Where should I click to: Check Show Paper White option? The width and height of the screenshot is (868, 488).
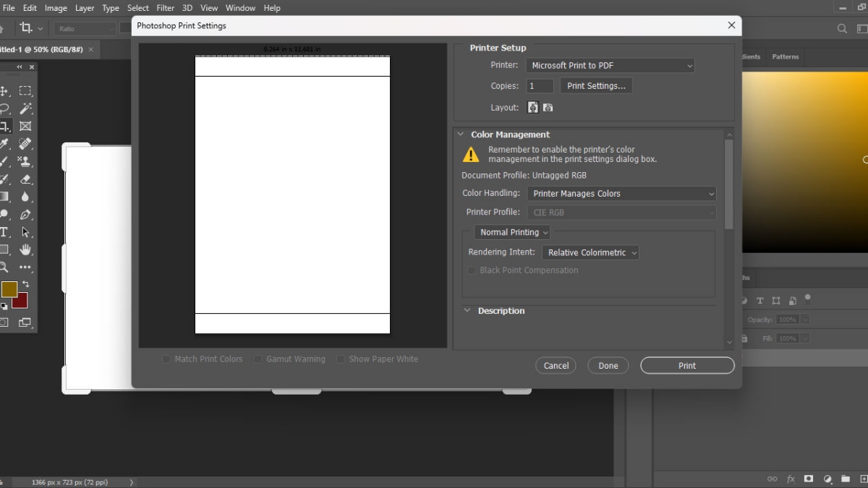(x=340, y=359)
